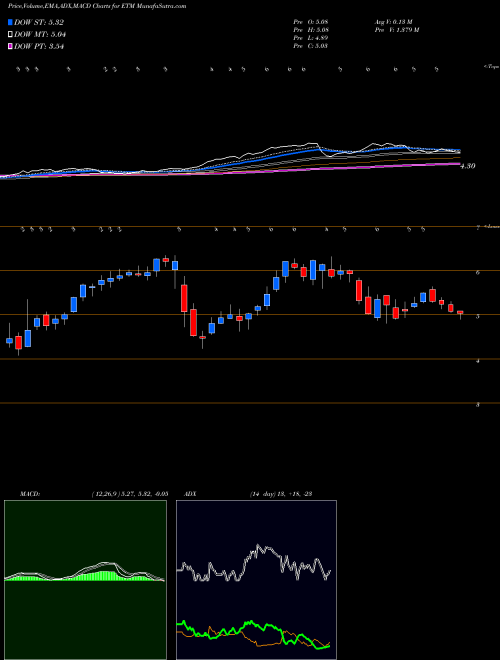Click price axis label 6 on candlestick chart
Screen dimensions: 500x660
tap(478, 273)
